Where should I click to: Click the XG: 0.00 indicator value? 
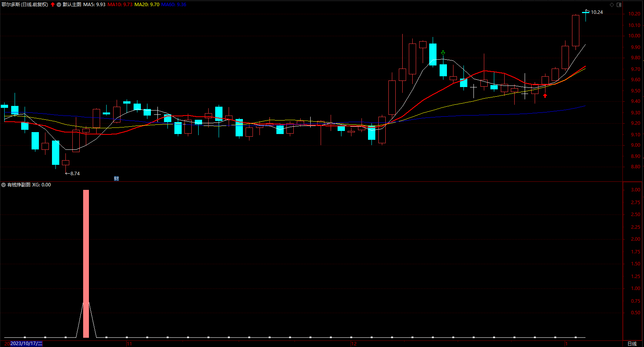point(42,185)
